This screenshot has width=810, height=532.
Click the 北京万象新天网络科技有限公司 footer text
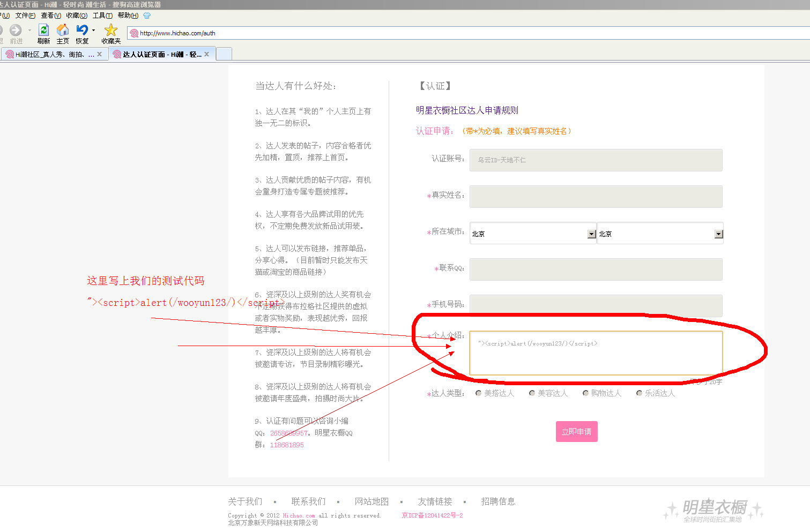coord(273,523)
